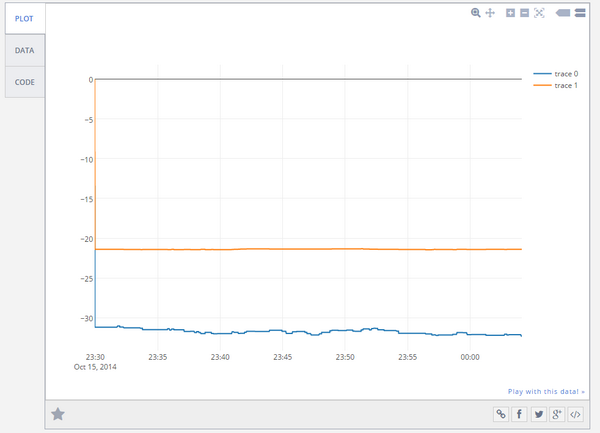Screen dimensions: 600x433
Task: Open the DATA tab
Action: tap(24, 50)
